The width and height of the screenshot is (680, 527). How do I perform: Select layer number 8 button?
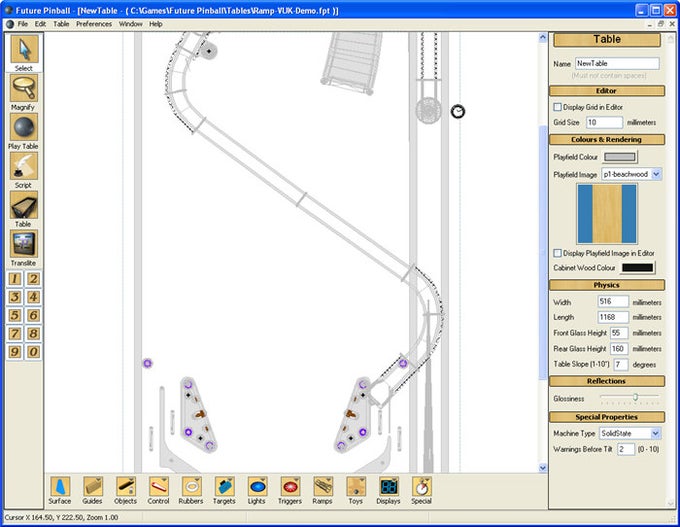pyautogui.click(x=33, y=334)
